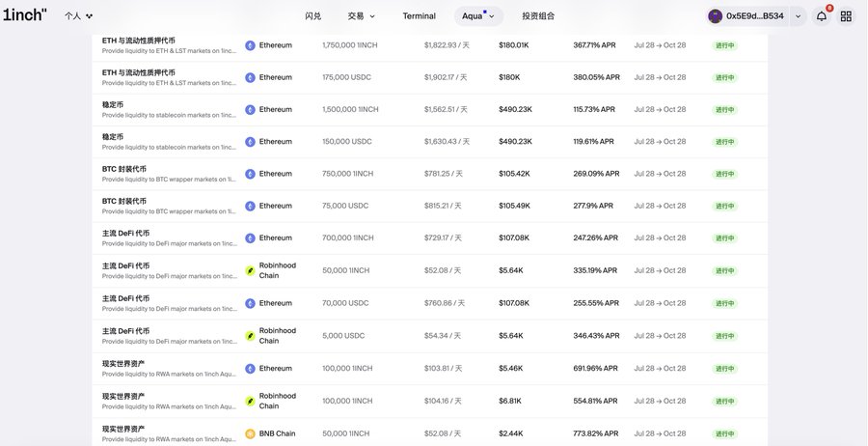
Task: Click the $180.01K liquidity value
Action: (x=514, y=45)
